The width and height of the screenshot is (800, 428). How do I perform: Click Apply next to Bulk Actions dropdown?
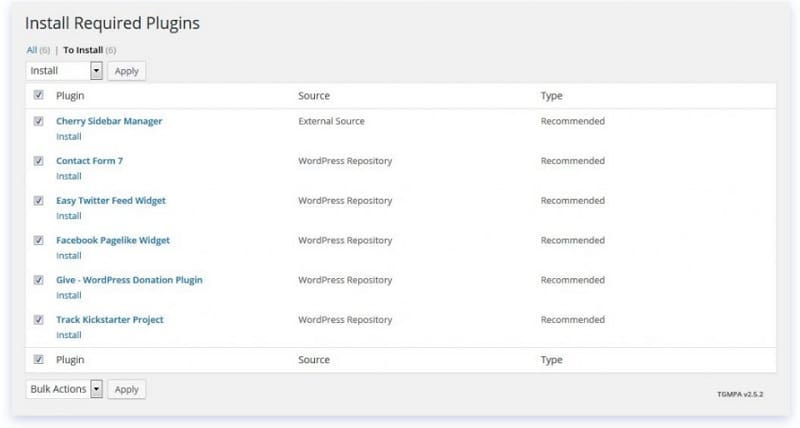click(x=127, y=389)
